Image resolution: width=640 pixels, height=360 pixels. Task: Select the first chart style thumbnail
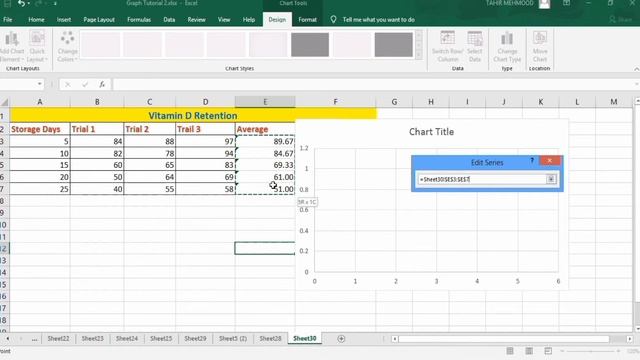pyautogui.click(x=100, y=44)
